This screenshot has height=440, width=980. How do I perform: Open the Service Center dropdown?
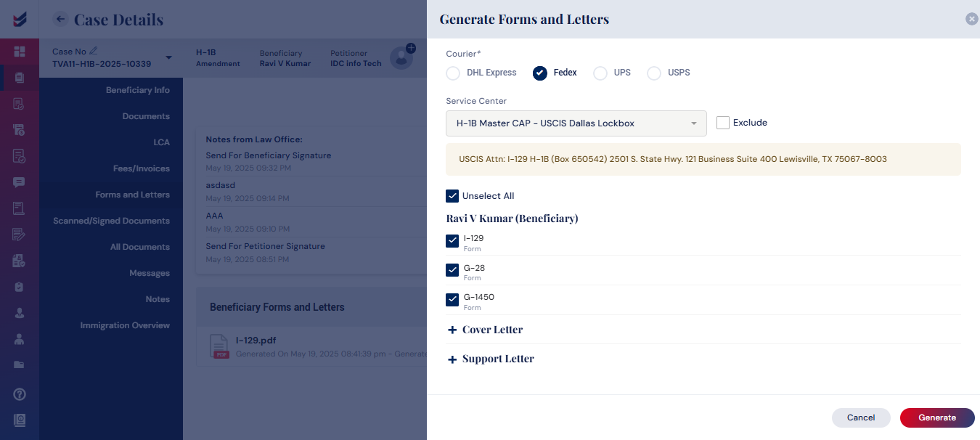tap(576, 123)
